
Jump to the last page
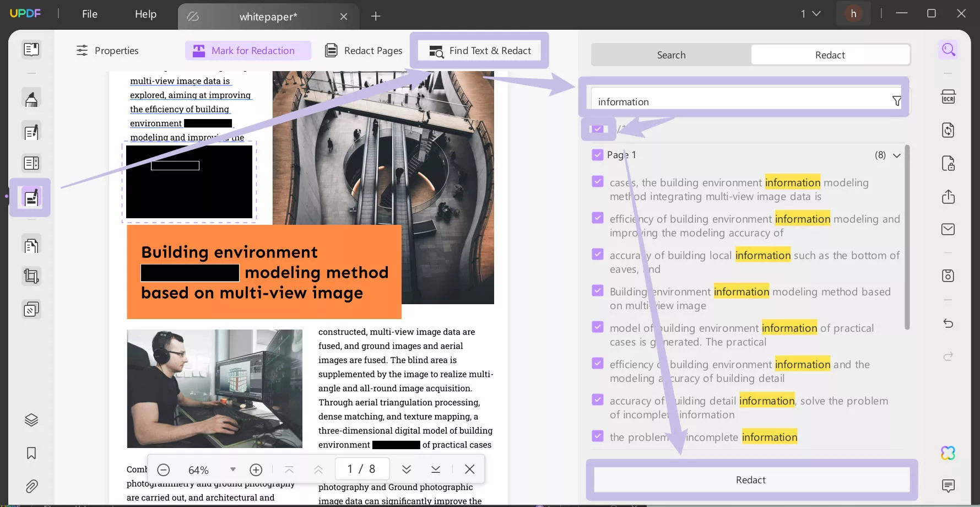point(436,470)
